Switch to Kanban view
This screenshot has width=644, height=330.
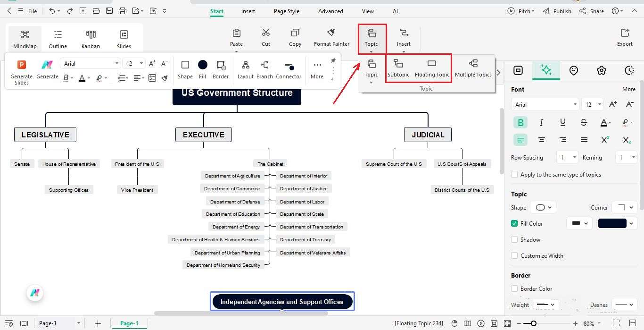tap(91, 38)
